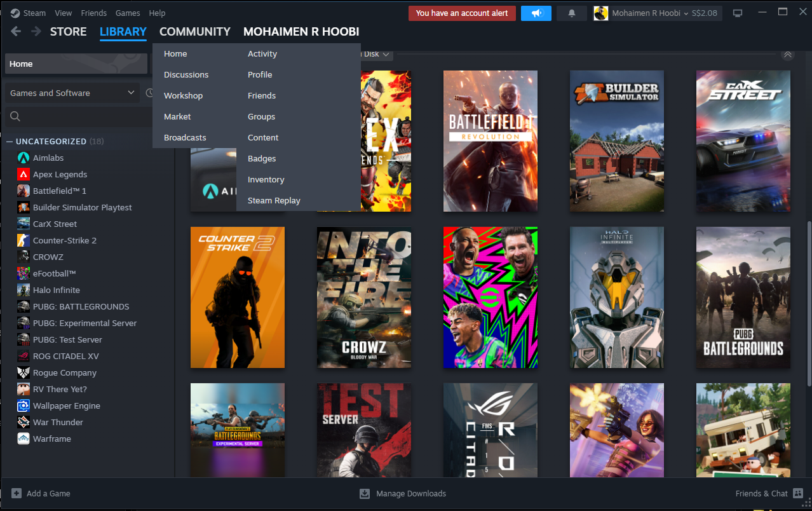Collapse the game shelf with the up chevron
Viewport: 812px width, 511px height.
point(788,55)
